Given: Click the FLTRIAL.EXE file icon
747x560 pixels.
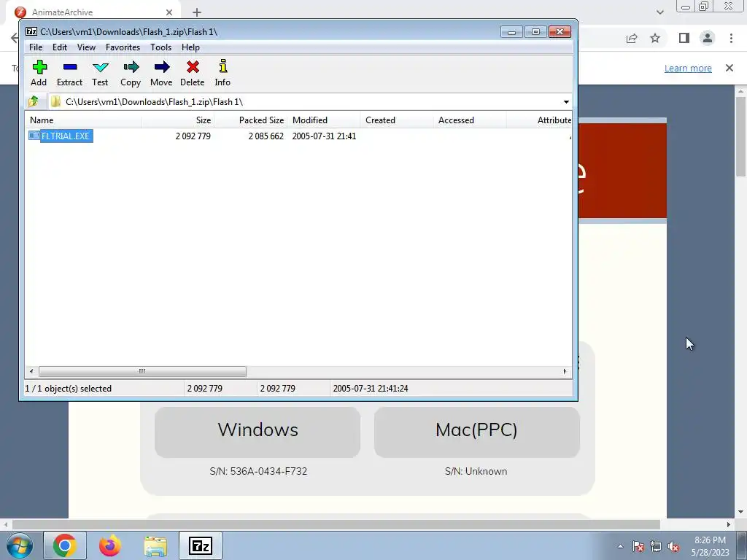Looking at the screenshot, I should coord(34,136).
